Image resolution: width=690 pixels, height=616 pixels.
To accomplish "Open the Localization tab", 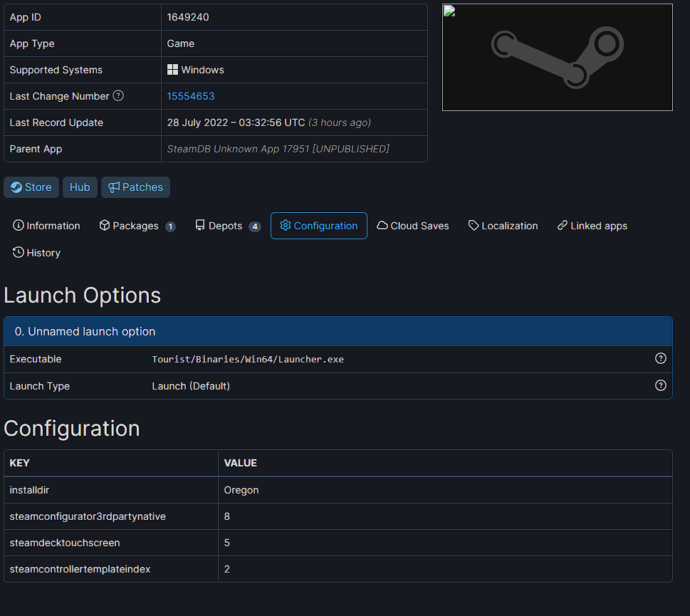I will 503,226.
